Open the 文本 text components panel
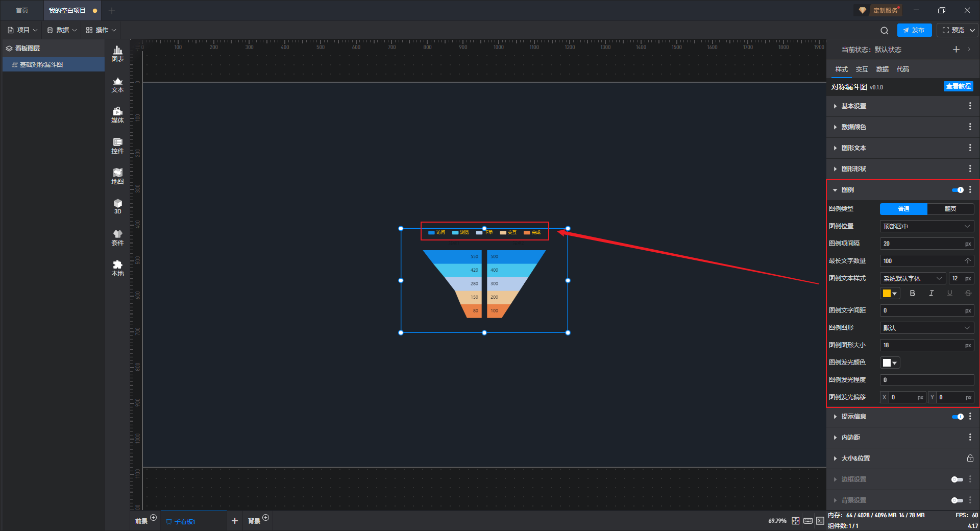The image size is (980, 531). [117, 84]
